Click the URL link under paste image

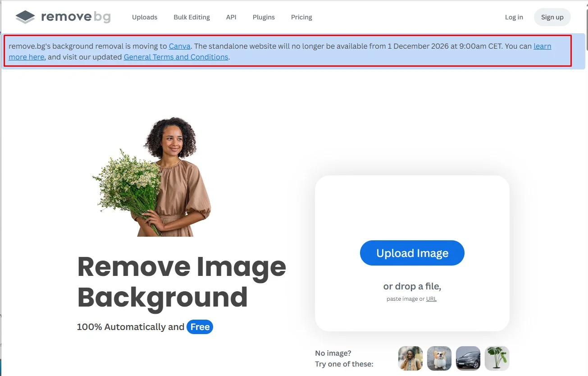[x=431, y=299]
